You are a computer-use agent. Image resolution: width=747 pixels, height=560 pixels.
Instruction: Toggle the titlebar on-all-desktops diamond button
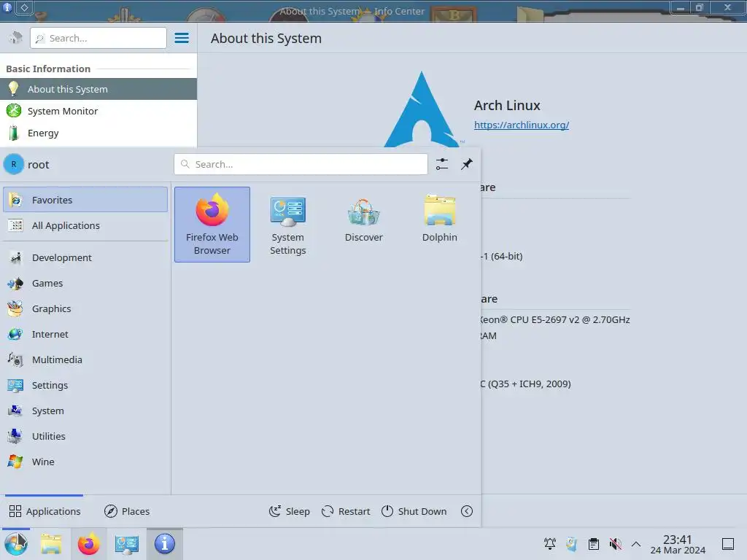click(24, 7)
